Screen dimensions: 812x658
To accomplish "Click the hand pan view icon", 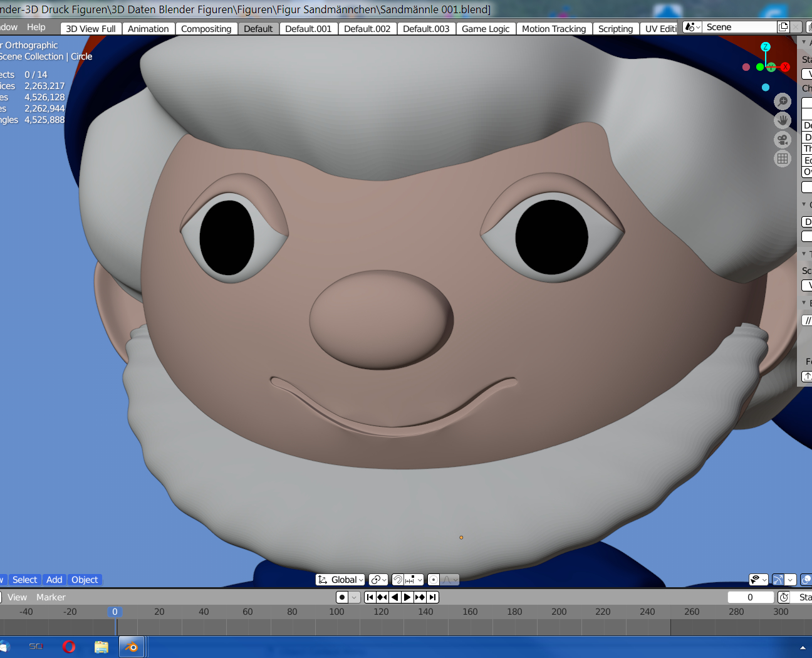I will click(783, 120).
